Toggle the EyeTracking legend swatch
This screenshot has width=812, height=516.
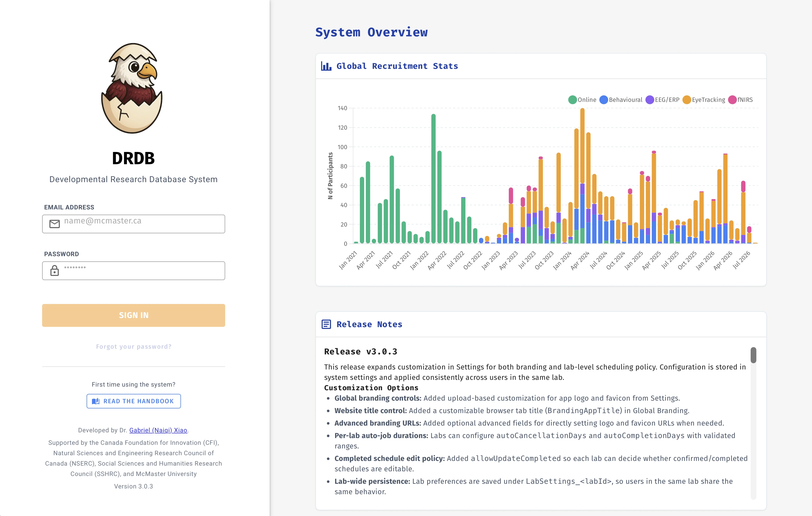[687, 100]
